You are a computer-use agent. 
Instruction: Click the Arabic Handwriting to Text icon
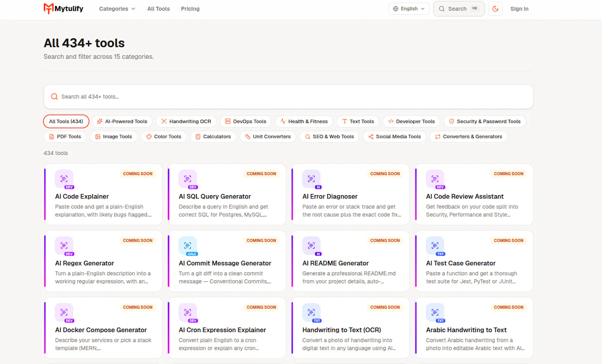[435, 312]
